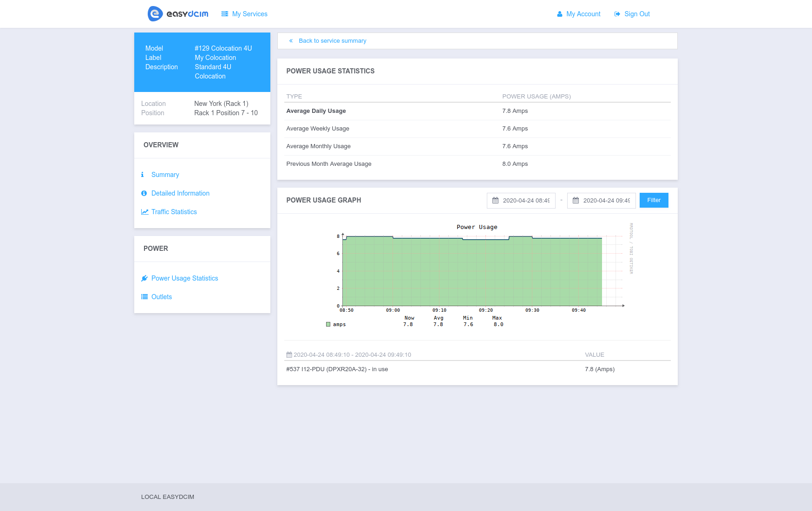Click the EasyDCIM logo icon

(155, 13)
